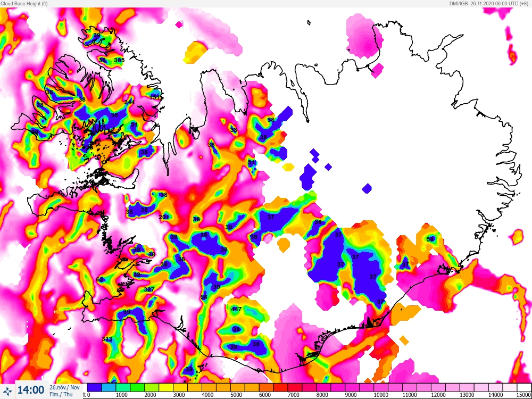Click the 14:00 forecast time display

(31, 389)
